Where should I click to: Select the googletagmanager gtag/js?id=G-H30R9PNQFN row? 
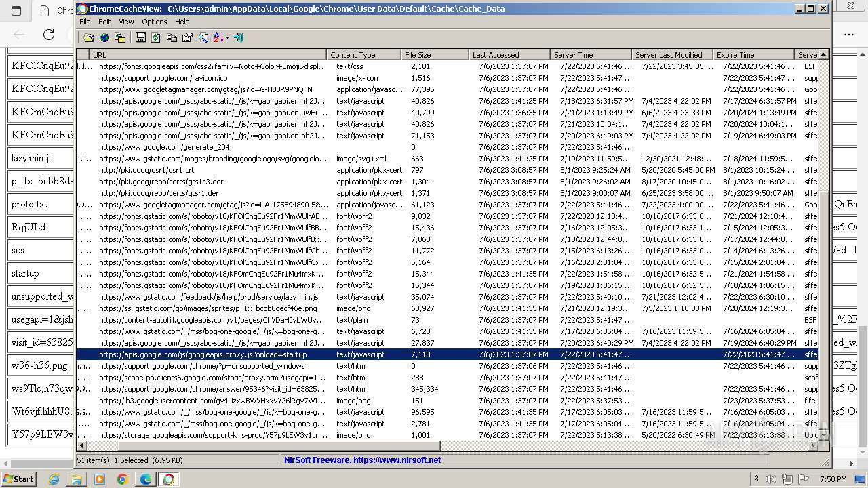[x=448, y=89]
